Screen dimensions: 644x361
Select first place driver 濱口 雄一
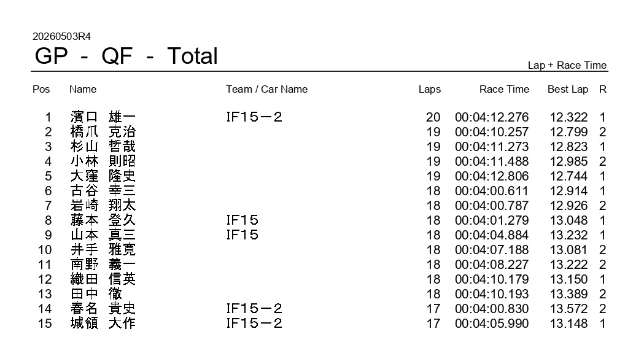point(103,117)
